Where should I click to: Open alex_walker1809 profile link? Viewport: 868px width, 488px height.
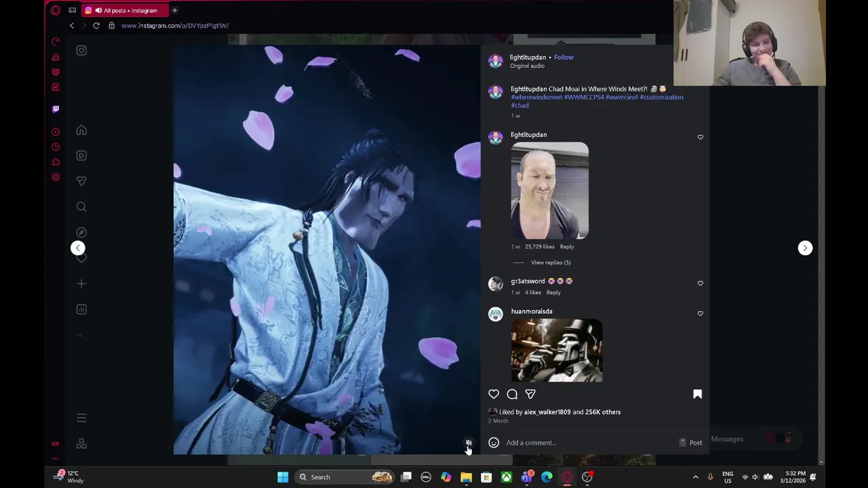(547, 412)
